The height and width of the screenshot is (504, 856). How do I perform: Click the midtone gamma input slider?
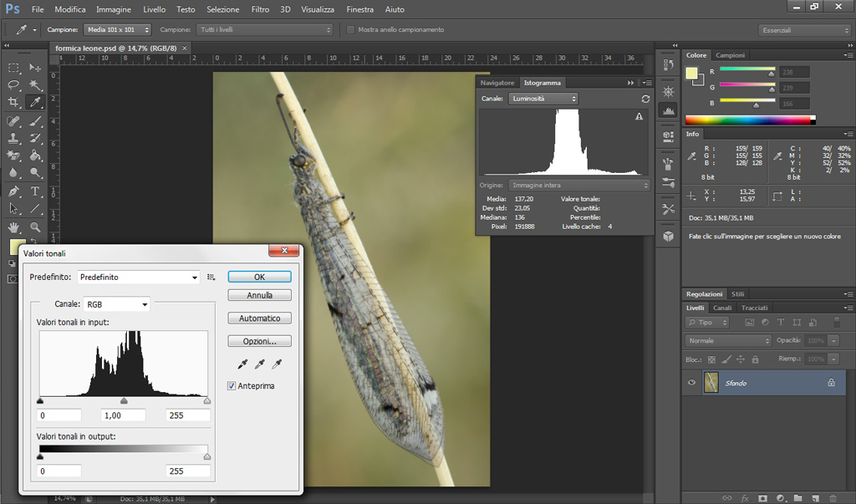(x=124, y=401)
